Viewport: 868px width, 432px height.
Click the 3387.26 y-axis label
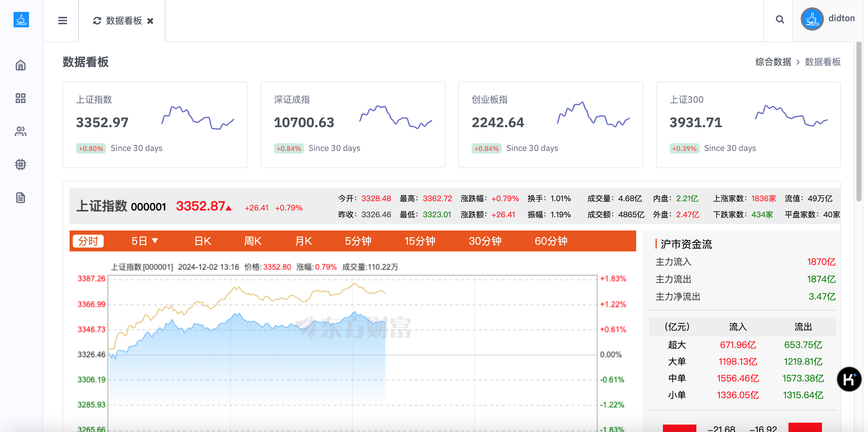pyautogui.click(x=91, y=279)
